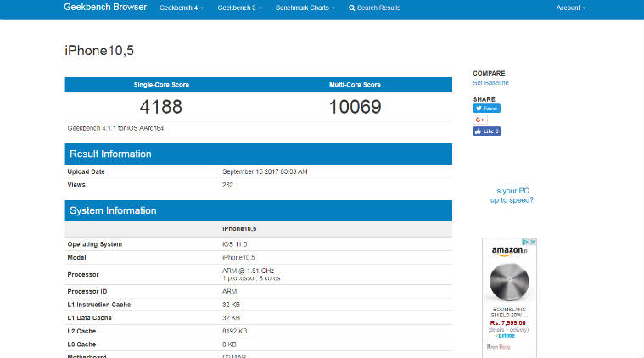Open the Geekbench 3 dropdown menu
Image resolution: width=644 pixels, height=358 pixels.
click(x=239, y=8)
